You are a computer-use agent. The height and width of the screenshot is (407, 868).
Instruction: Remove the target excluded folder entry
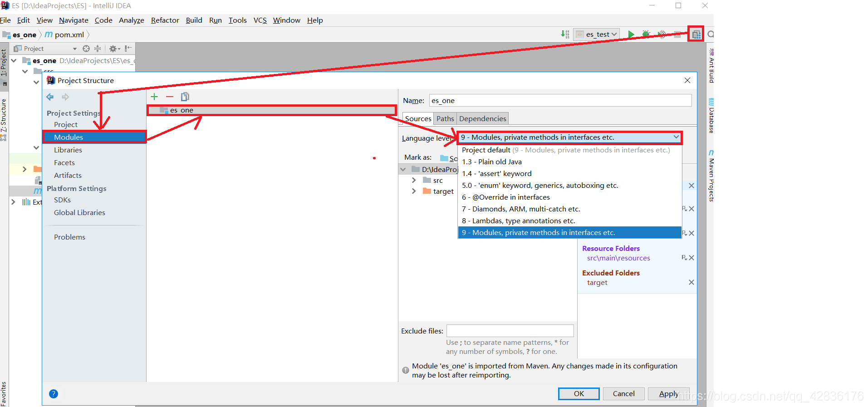pos(691,282)
